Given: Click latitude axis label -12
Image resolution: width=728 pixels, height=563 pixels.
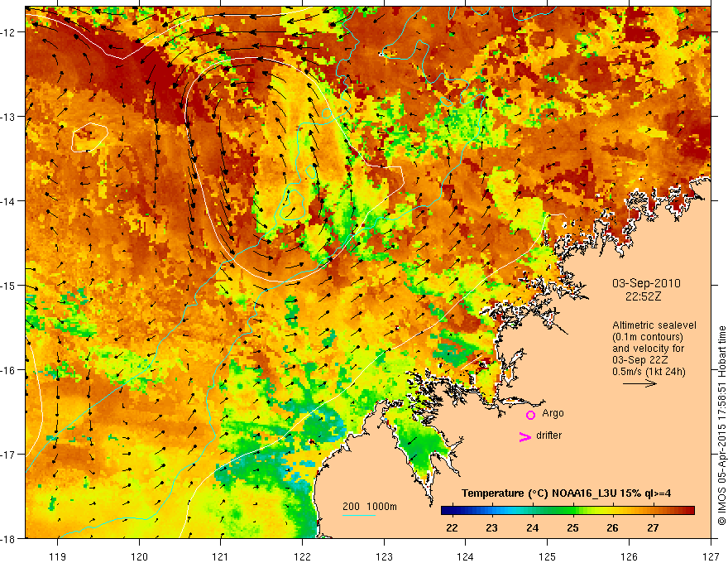Looking at the screenshot, I should (8, 32).
